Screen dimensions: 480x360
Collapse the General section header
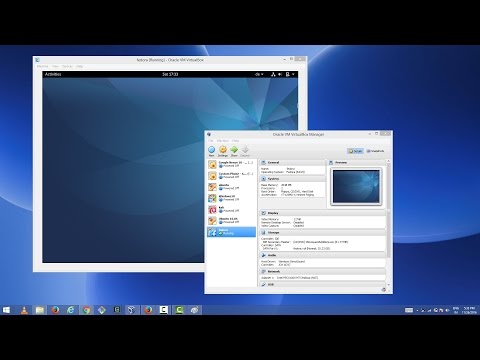(x=292, y=162)
